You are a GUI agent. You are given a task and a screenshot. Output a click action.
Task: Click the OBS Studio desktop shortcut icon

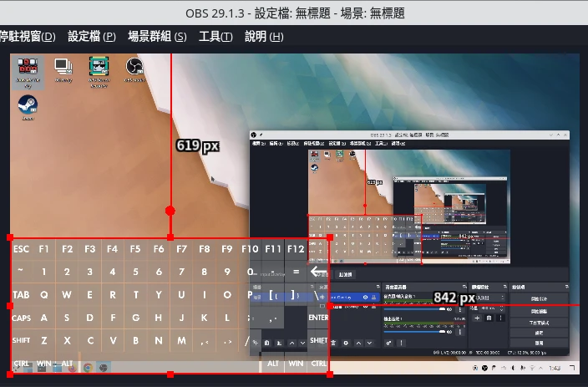point(134,69)
